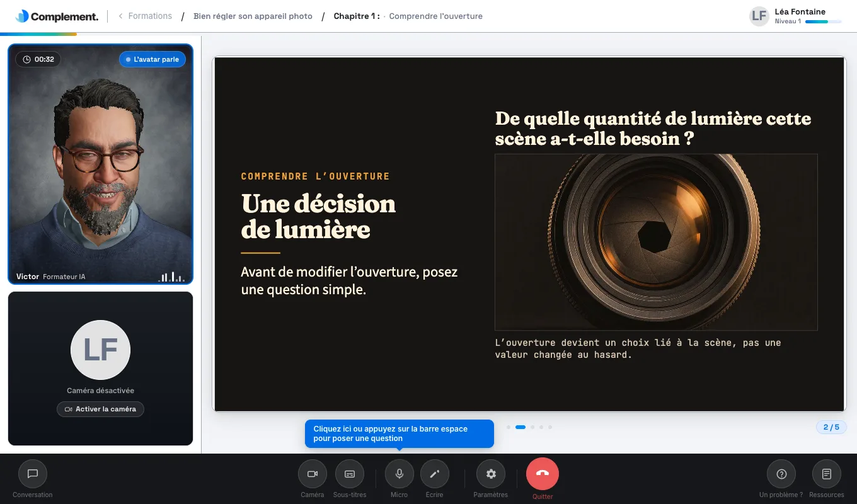Open the Un problème ? help icon

781,474
